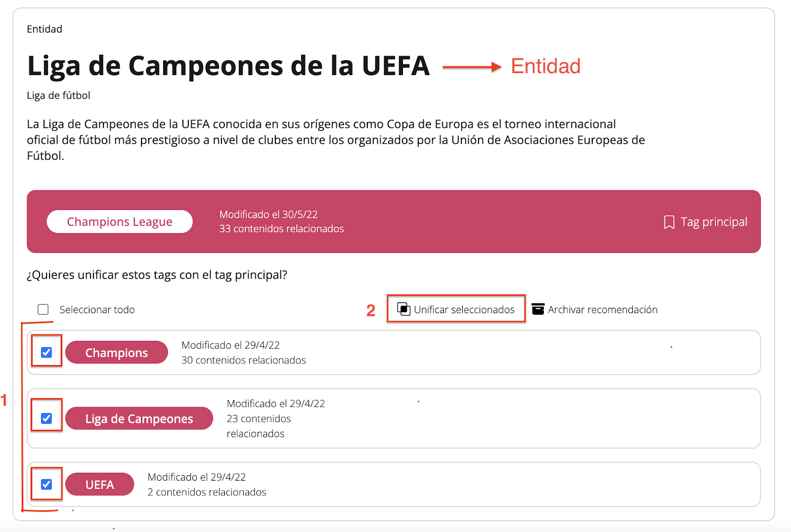Click the 30 contenidos relacionados text

coord(243,360)
